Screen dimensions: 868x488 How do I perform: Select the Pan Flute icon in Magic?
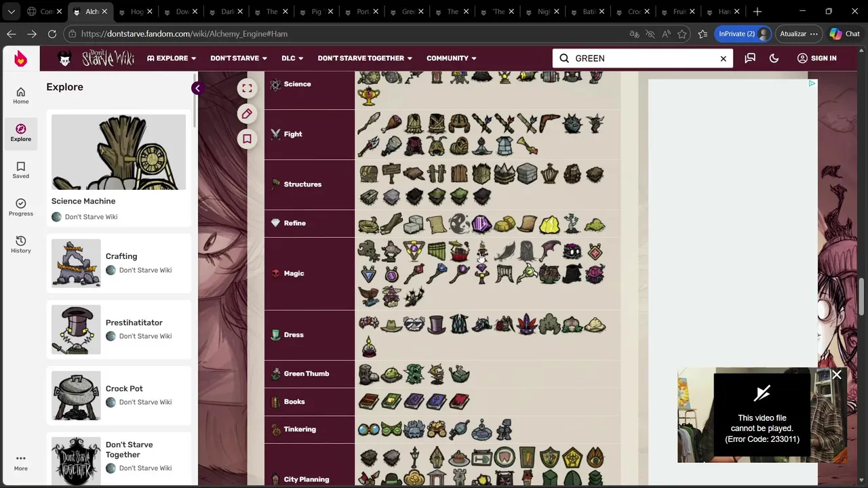pyautogui.click(x=437, y=251)
